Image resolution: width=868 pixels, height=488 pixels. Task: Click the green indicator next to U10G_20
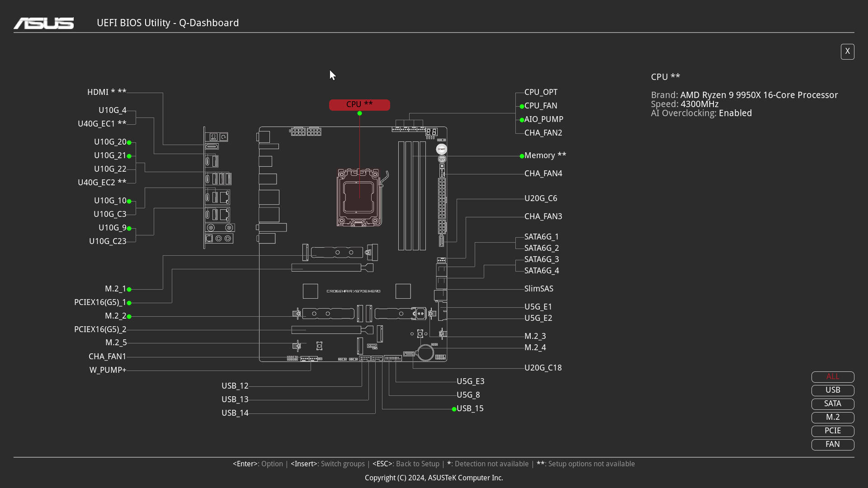pos(129,142)
